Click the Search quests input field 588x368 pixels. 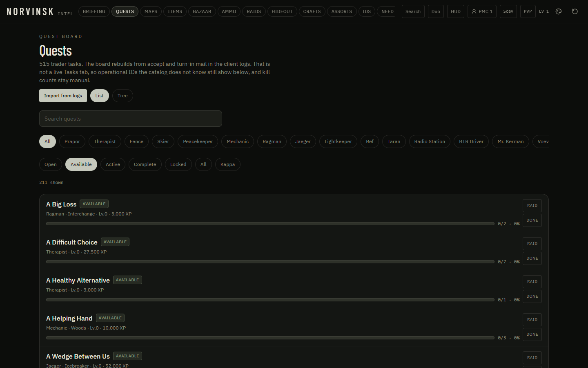point(131,119)
